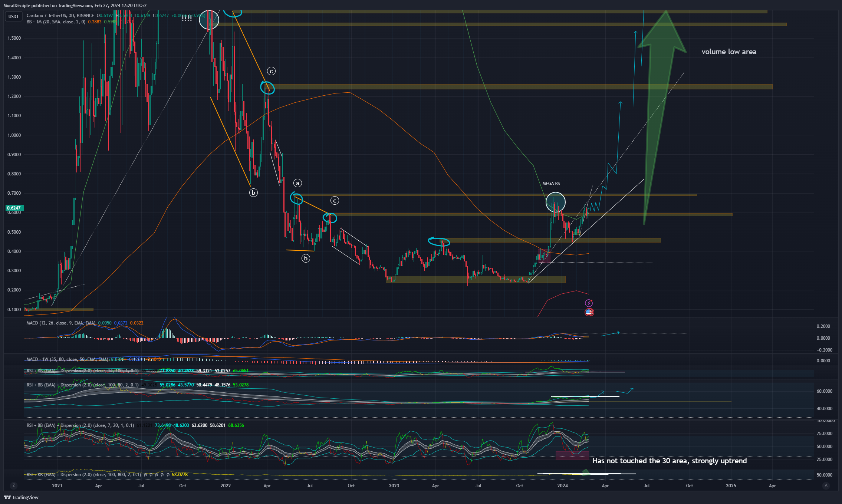Click the 2025 label on the time axis
842x504 pixels.
731,486
